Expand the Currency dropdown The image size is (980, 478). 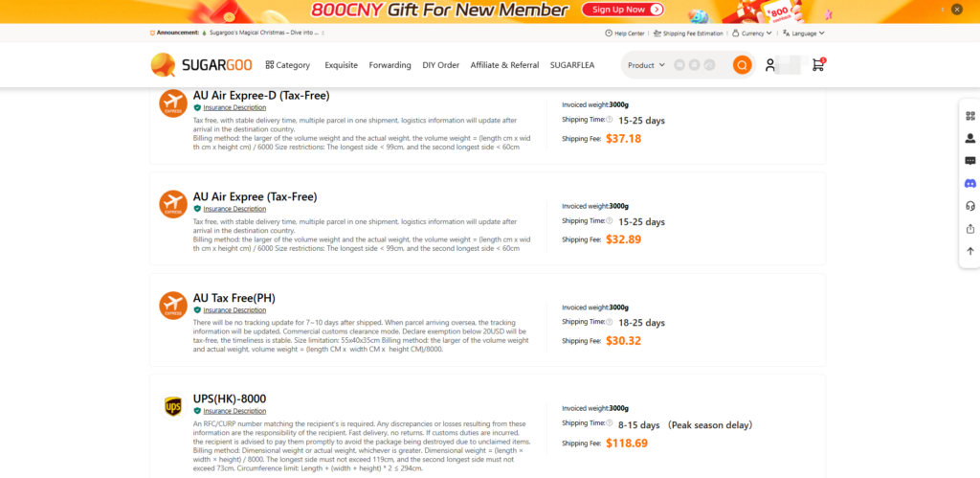pos(752,34)
